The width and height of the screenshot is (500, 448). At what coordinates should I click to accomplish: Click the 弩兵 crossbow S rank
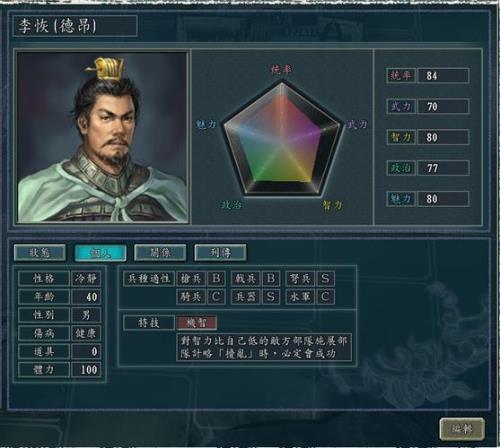coord(325,278)
